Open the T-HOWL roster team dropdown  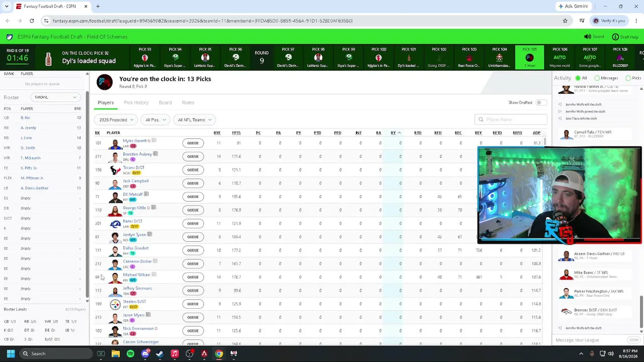55,97
